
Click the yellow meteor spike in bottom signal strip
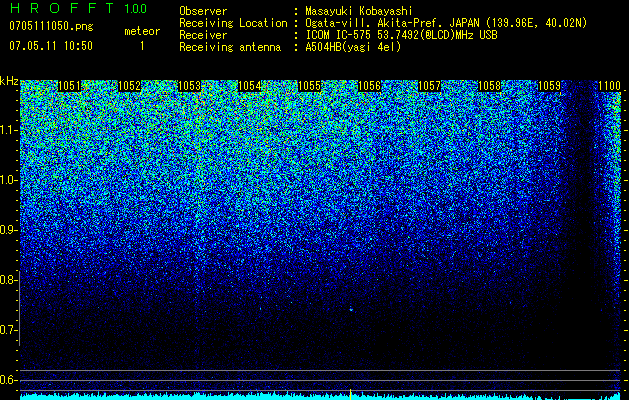[x=351, y=394]
